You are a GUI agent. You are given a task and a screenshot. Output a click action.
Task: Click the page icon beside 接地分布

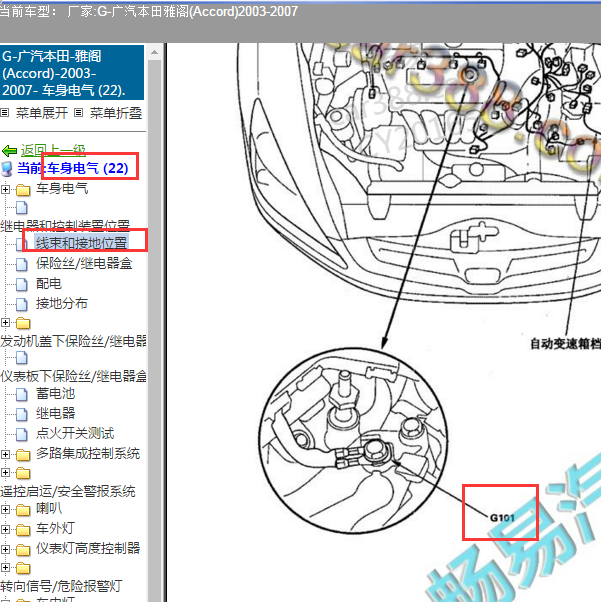22,304
